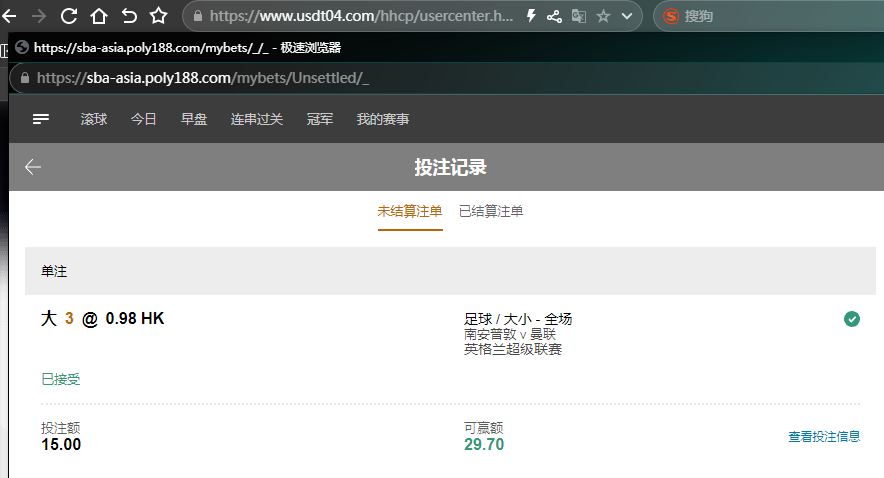
Task: Click the green check status icon
Action: (x=852, y=319)
